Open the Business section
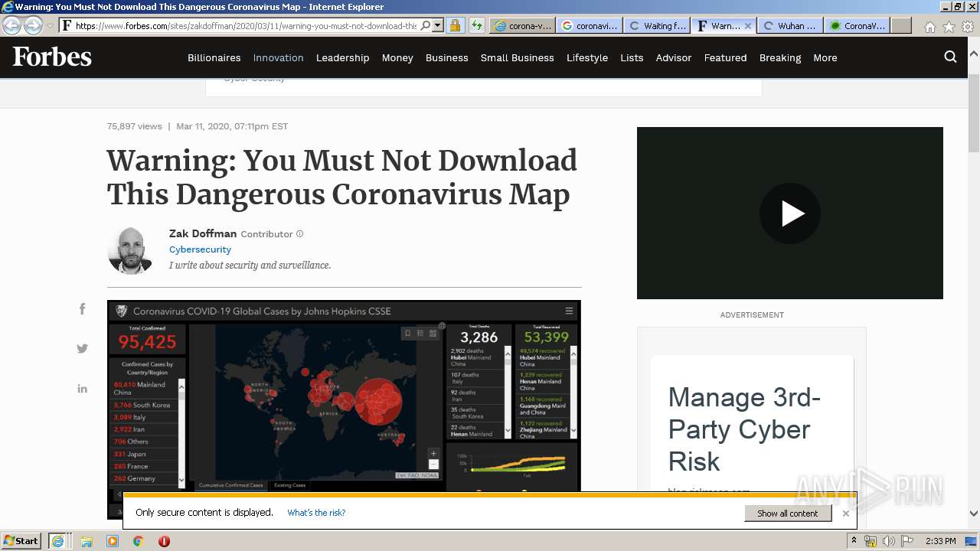The width and height of the screenshot is (980, 551). [x=446, y=57]
